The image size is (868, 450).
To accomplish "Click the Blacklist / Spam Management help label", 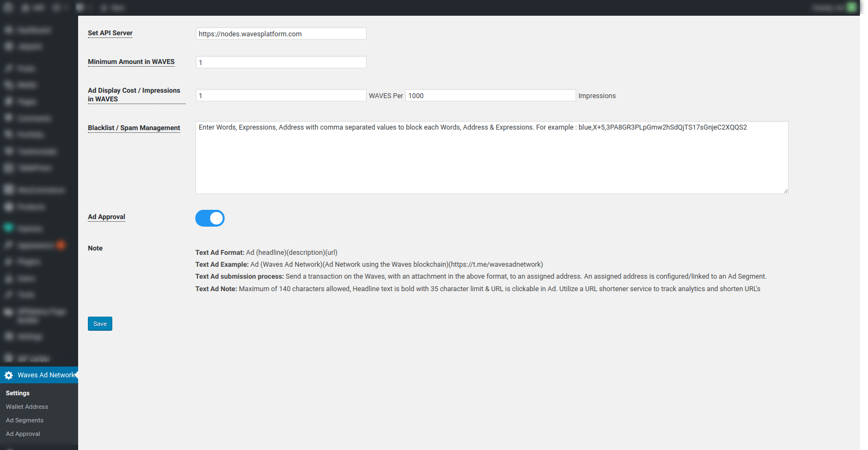I will pyautogui.click(x=134, y=128).
